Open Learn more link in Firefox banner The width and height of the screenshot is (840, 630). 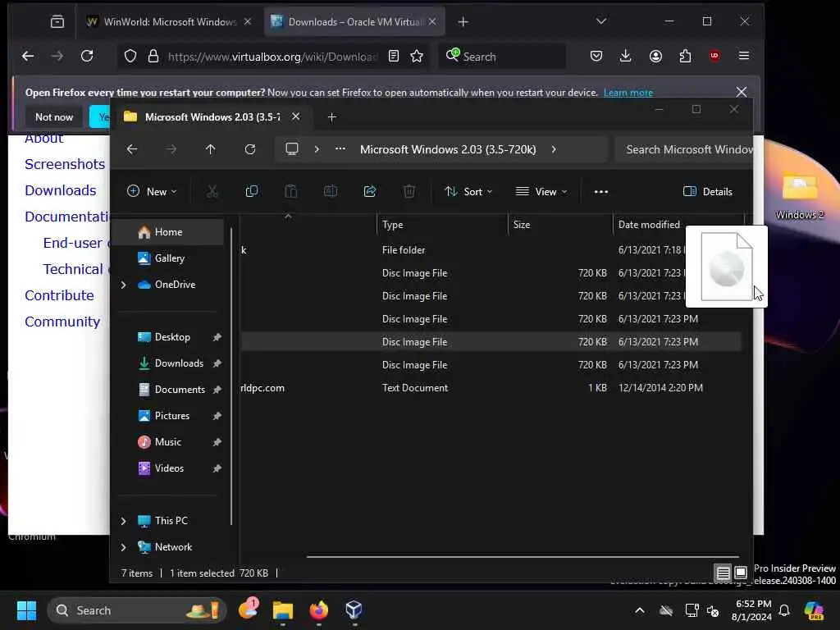628,92
